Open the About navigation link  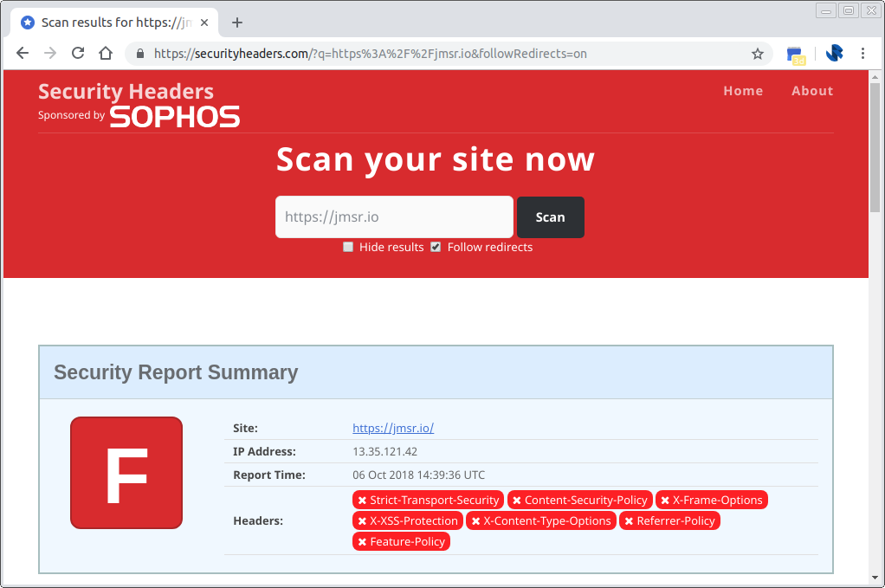(812, 91)
